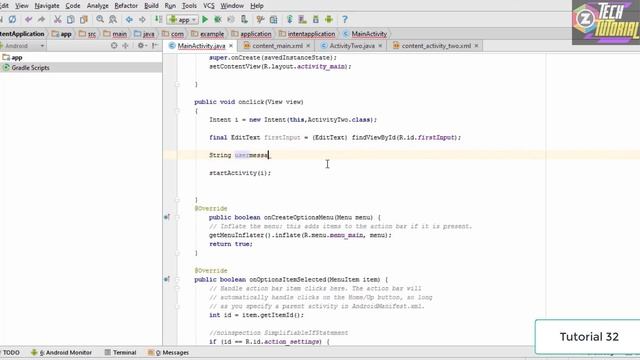The width and height of the screenshot is (640, 360).
Task: Switch to the content_main.xml tab
Action: pos(277,46)
